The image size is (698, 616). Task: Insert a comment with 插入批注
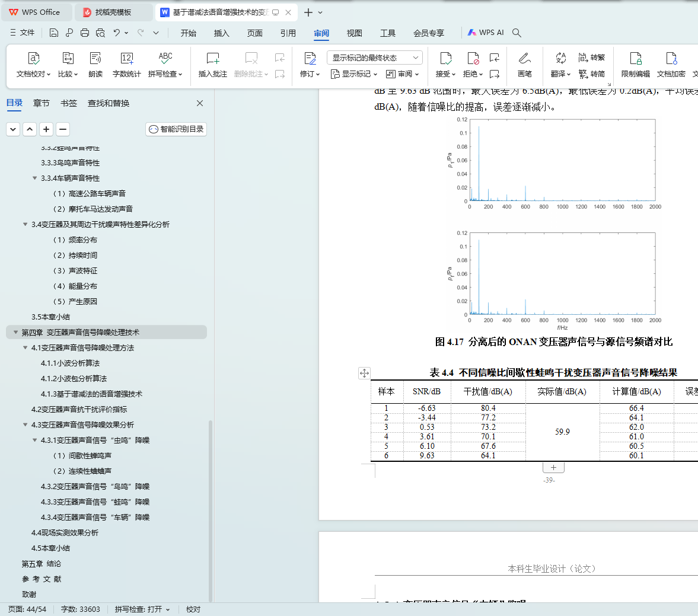point(213,65)
